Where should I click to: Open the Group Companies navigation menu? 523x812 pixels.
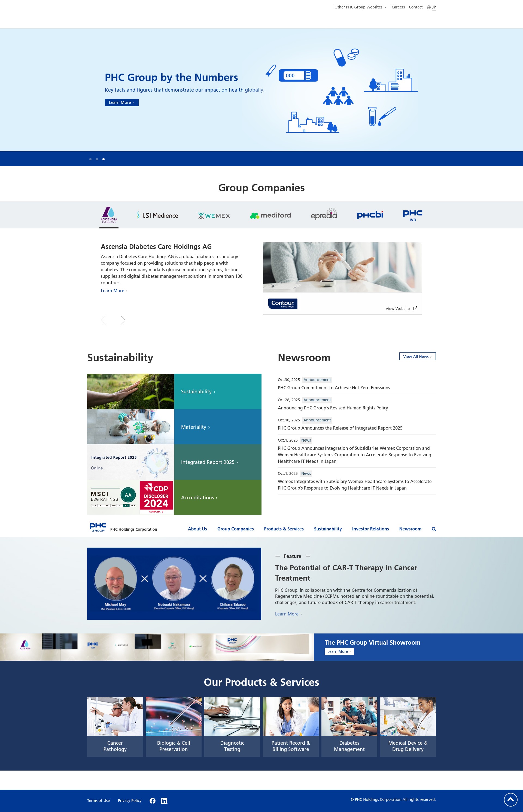point(235,529)
